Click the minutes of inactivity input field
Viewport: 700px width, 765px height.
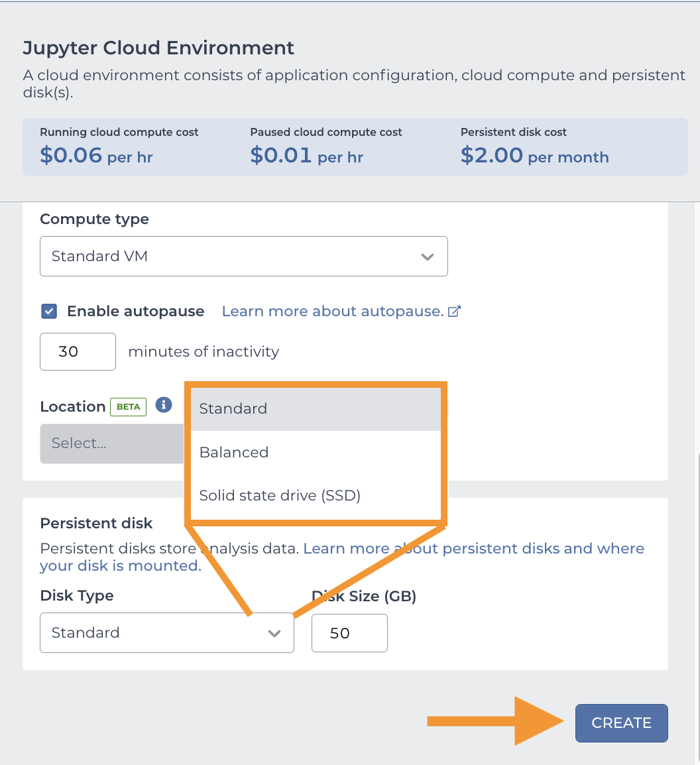point(78,351)
